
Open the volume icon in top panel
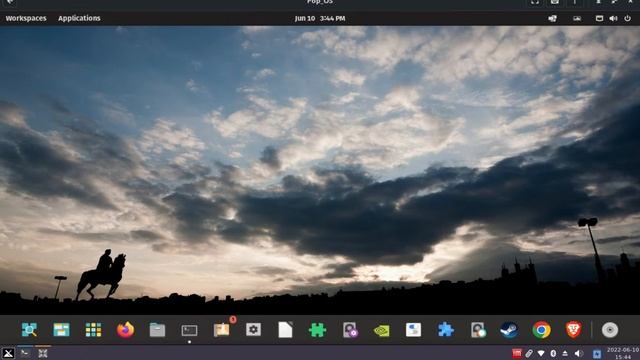point(613,18)
